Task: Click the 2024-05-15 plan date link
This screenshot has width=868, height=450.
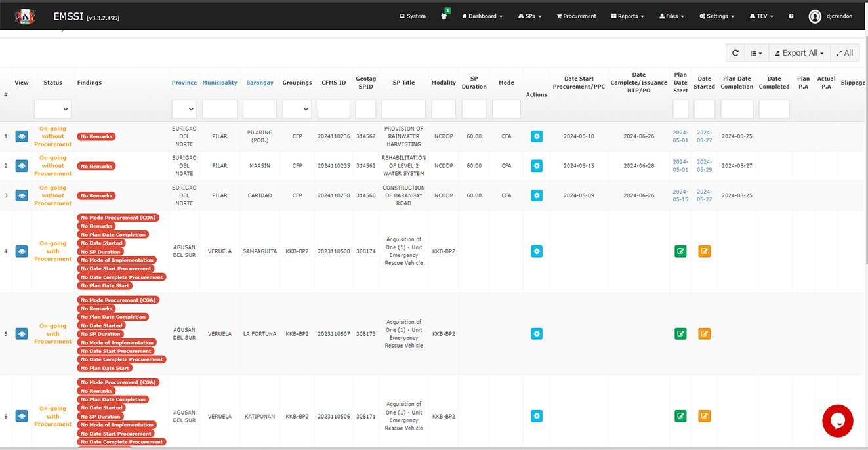Action: 680,195
